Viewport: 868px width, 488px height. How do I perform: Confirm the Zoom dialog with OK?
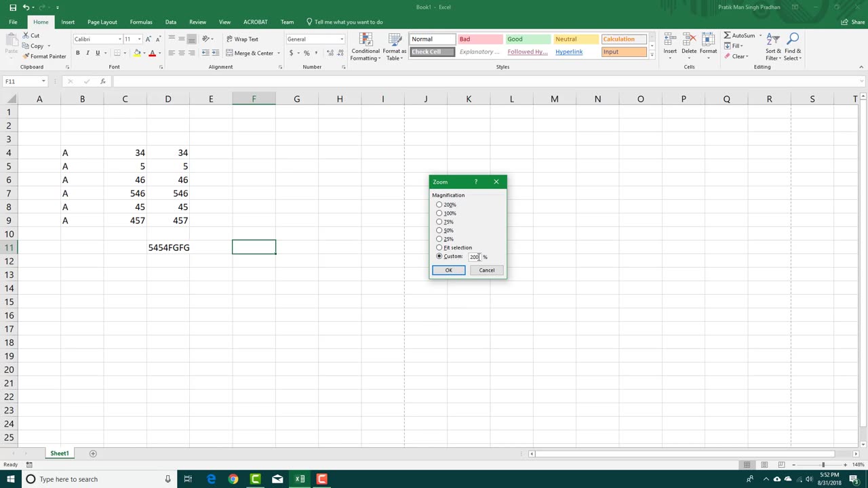pos(448,270)
